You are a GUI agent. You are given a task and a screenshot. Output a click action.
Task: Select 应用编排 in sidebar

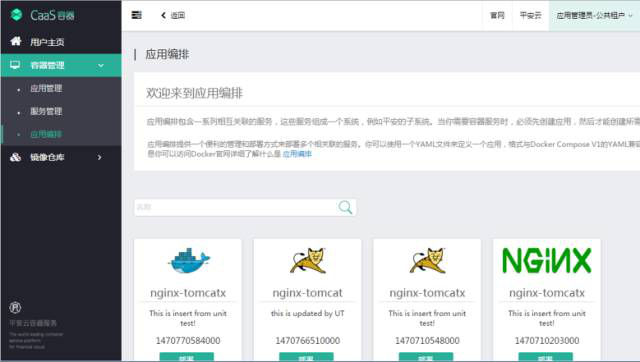[x=46, y=134]
